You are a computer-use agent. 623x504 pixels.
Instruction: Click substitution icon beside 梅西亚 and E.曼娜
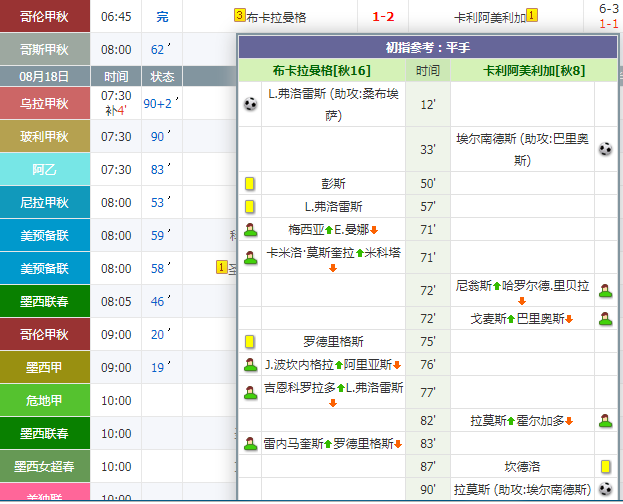point(250,229)
